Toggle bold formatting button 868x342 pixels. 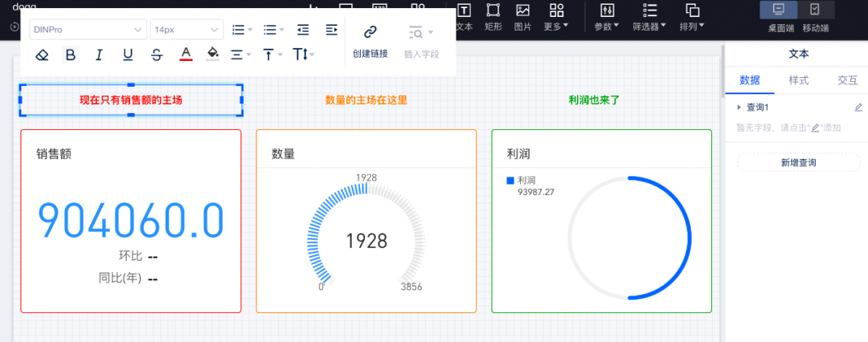(71, 55)
